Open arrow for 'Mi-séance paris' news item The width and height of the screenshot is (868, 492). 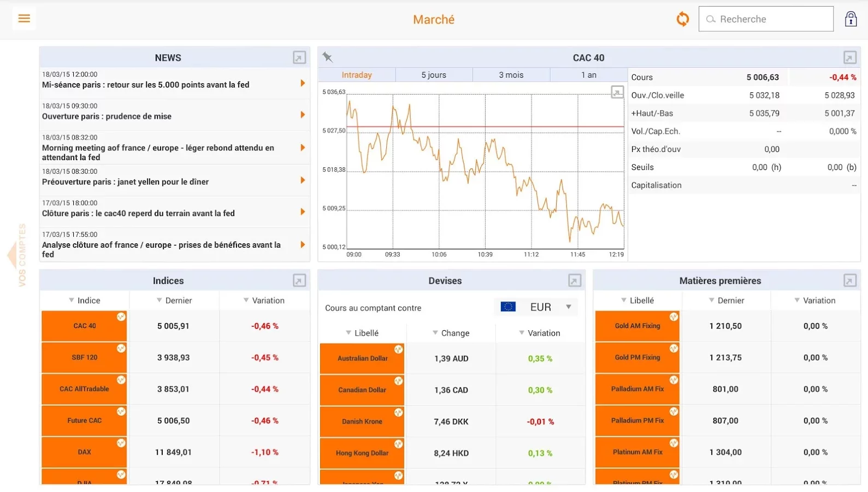tap(303, 83)
